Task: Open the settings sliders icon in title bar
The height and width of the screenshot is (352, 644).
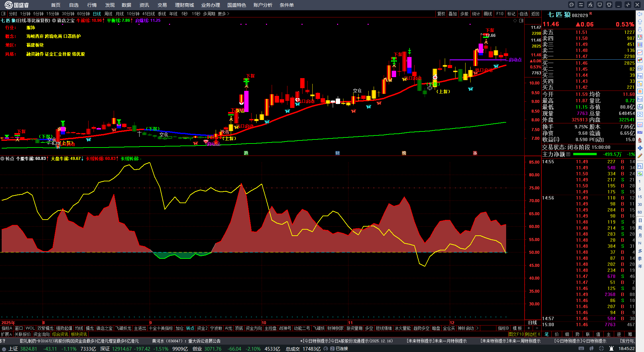Action: (x=581, y=5)
